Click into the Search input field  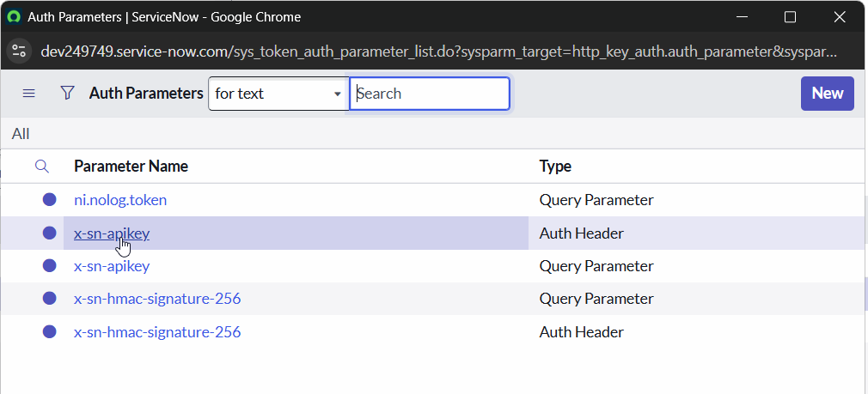[x=430, y=94]
